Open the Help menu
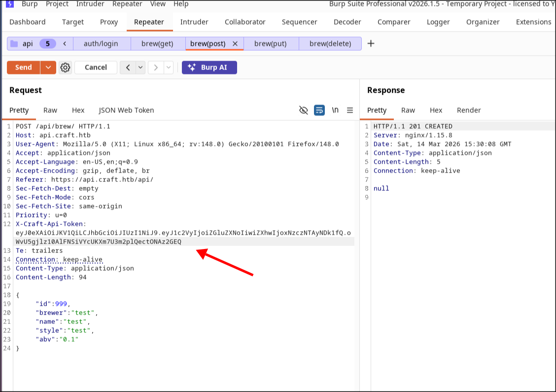The width and height of the screenshot is (556, 392). (181, 4)
